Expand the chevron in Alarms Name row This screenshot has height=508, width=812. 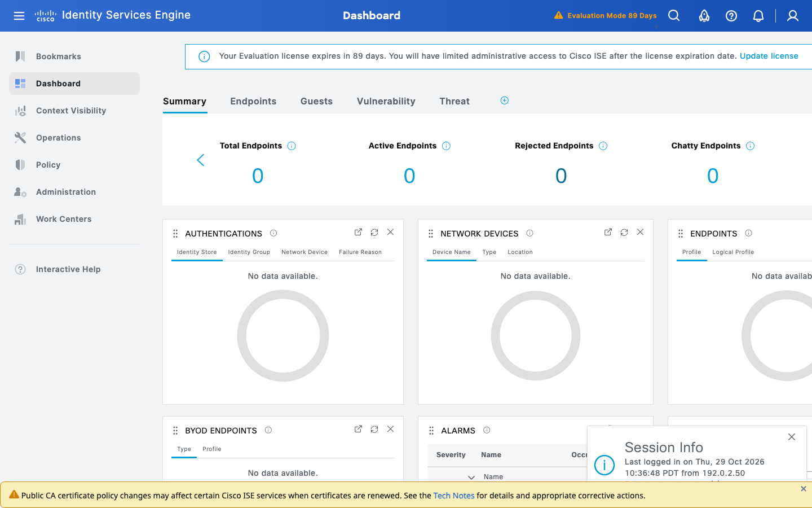point(471,477)
